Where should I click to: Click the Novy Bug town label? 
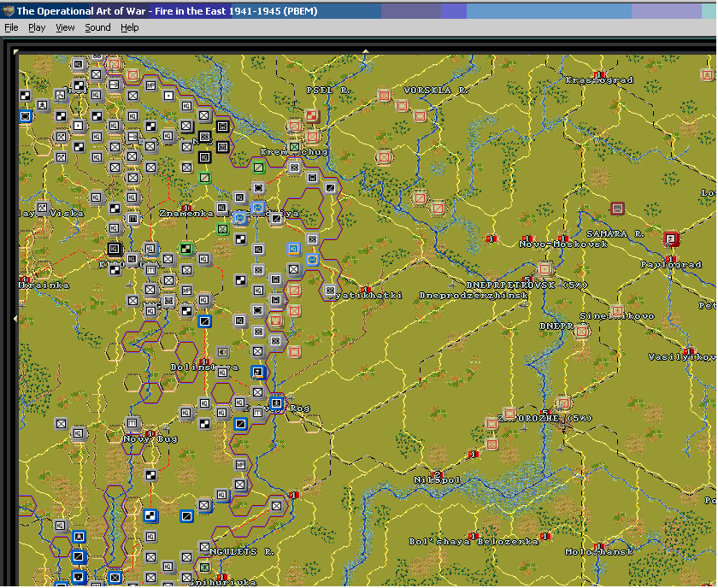coord(150,439)
